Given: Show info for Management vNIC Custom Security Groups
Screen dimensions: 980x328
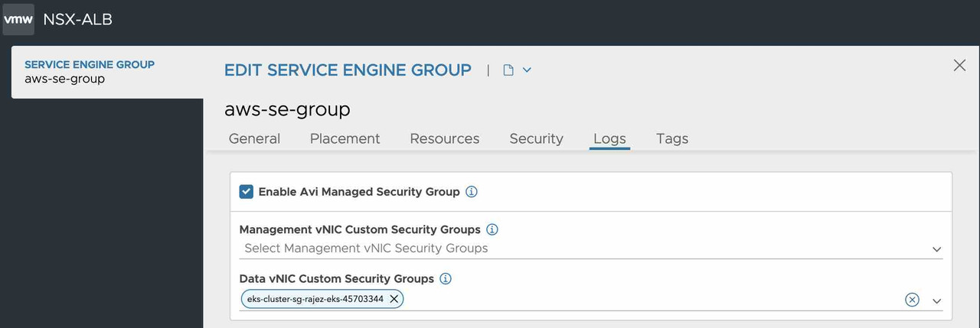Looking at the screenshot, I should 492,229.
